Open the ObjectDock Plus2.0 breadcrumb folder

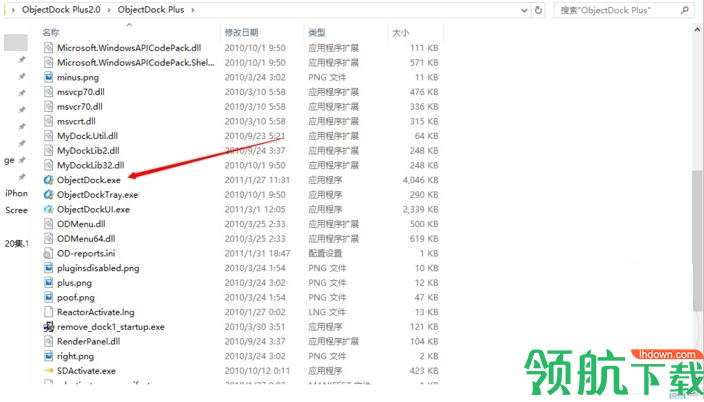click(61, 10)
